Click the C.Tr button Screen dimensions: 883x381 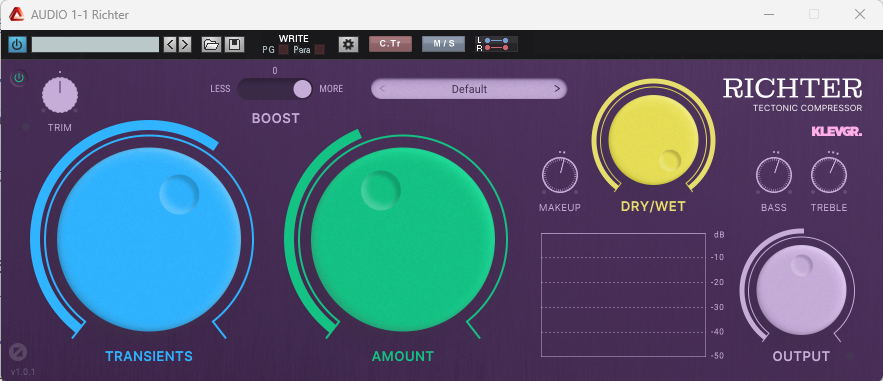point(390,44)
